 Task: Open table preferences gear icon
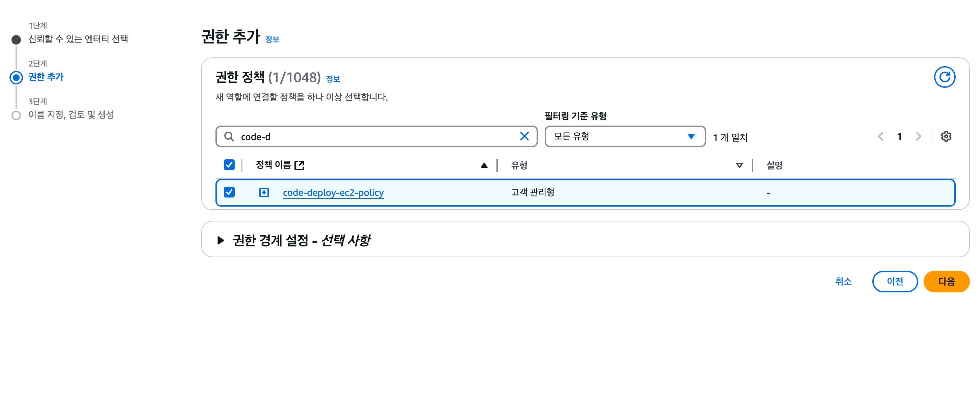946,136
